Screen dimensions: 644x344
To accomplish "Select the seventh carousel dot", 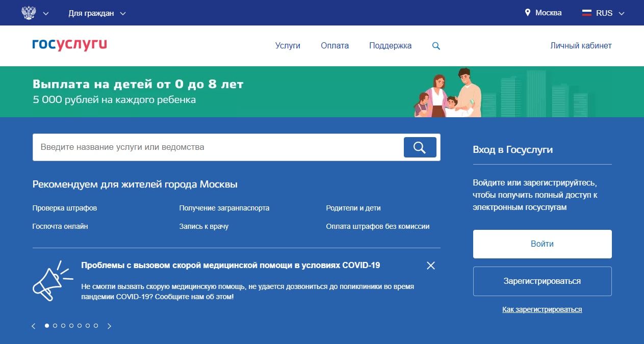I will (95, 325).
